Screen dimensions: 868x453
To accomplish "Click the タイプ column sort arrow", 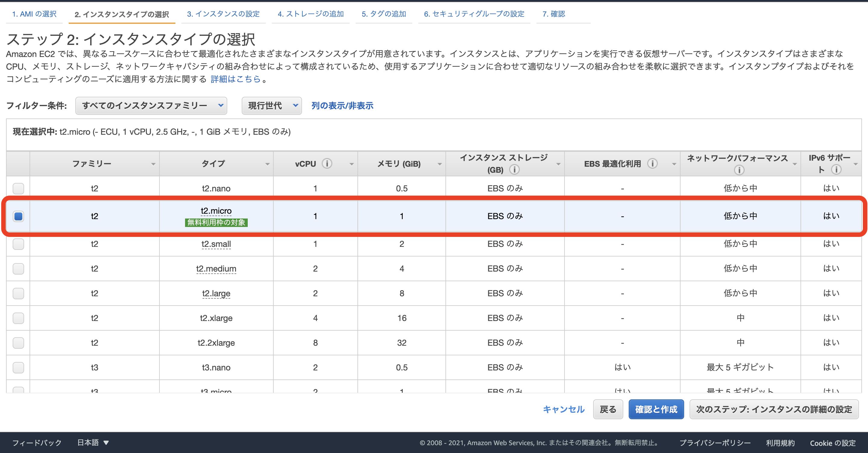I will [268, 164].
